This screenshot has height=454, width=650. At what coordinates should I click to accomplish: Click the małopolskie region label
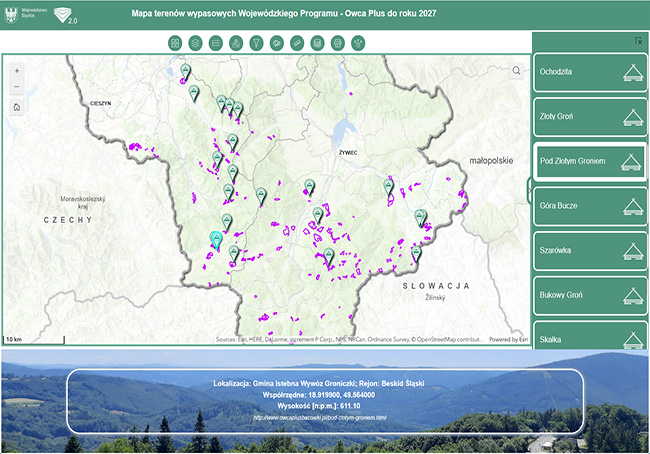pos(491,160)
